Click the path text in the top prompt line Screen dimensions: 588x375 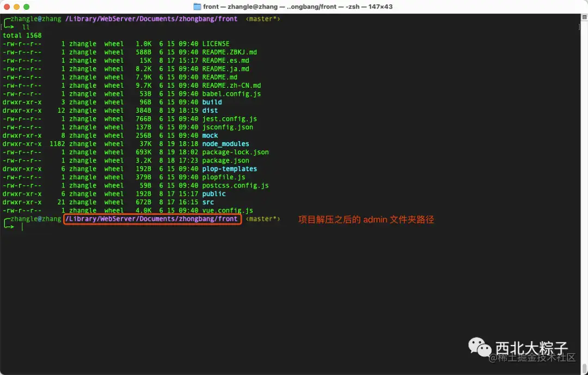151,19
